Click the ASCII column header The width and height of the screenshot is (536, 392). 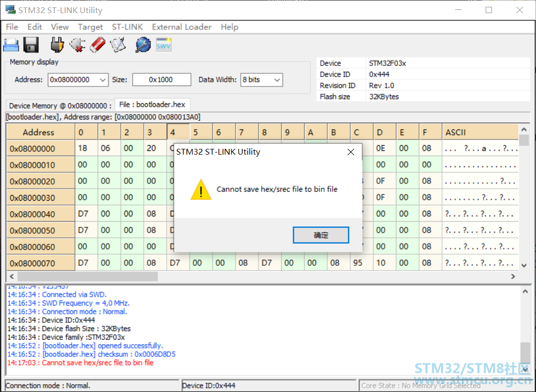tap(480, 132)
